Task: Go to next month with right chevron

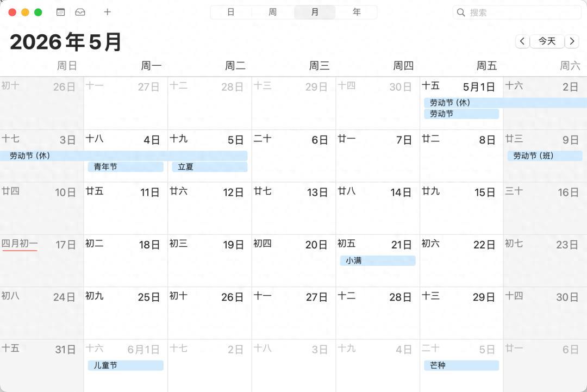Action: (572, 41)
